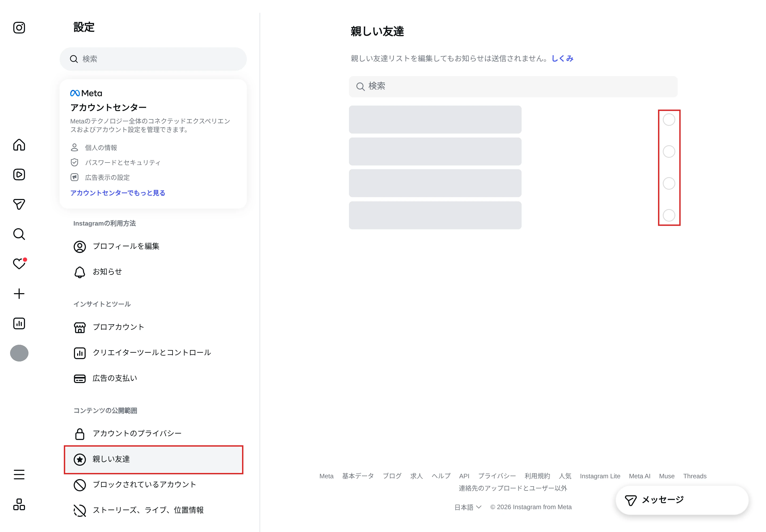Open プロフィールを編集 settings item
This screenshot has height=532, width=766.
(x=153, y=246)
